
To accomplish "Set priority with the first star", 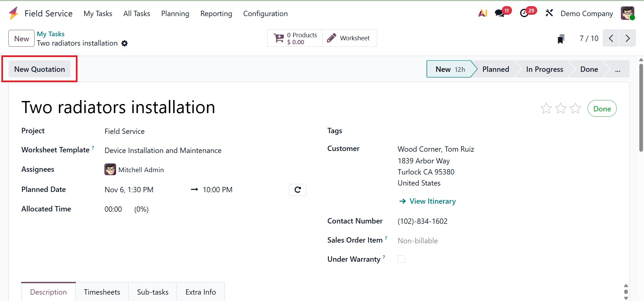I will pos(546,108).
